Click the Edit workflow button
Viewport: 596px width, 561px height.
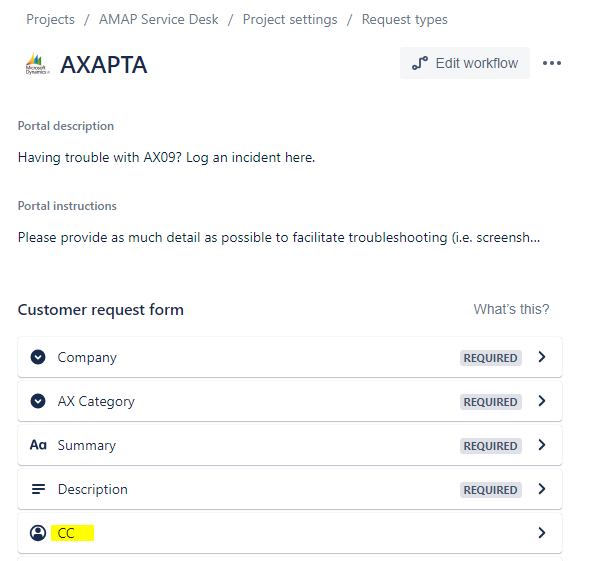(x=464, y=63)
